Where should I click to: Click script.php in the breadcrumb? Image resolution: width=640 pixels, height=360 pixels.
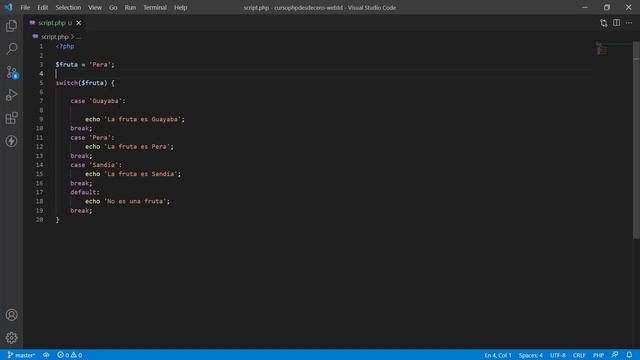[55, 37]
